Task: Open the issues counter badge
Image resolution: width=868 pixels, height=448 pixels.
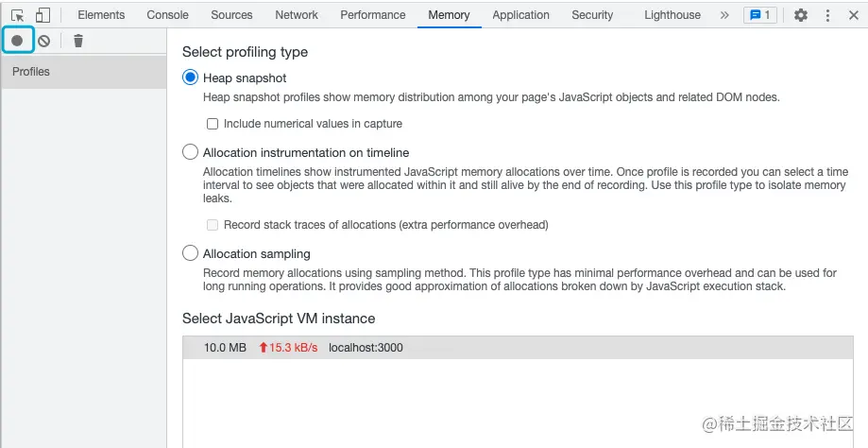Action: [x=759, y=15]
